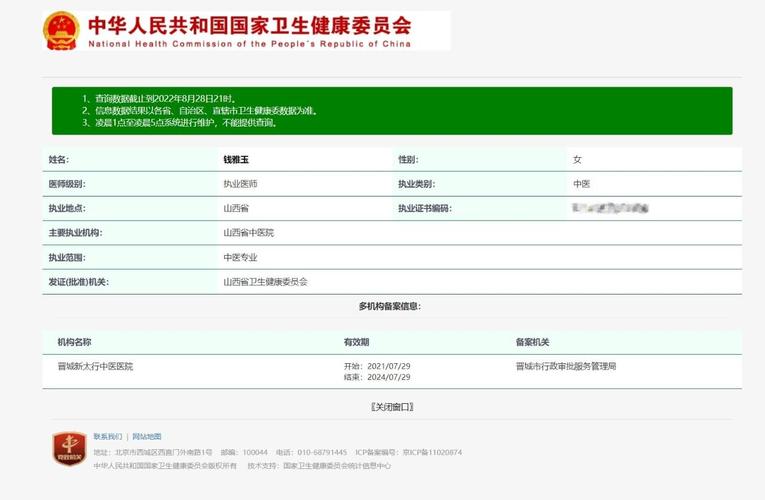Screen dimensions: 765x500
Task: Click the 发证(批准)机关 label
Action: point(79,282)
